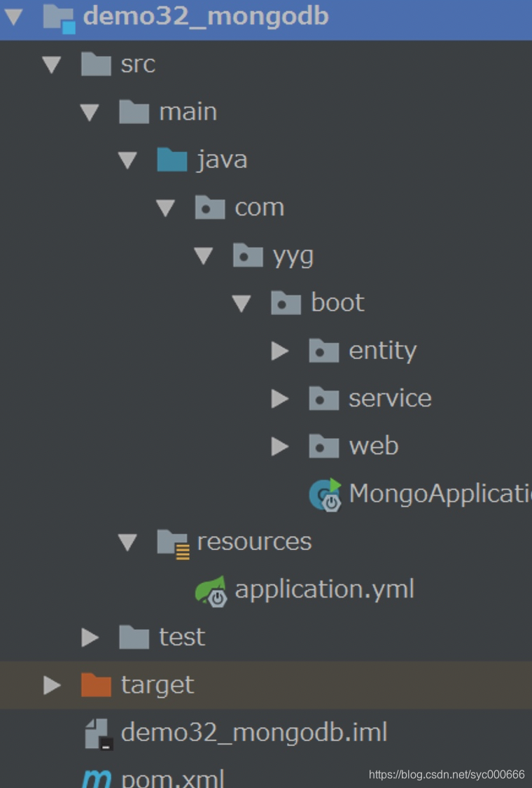Select pom.xml in the project tree

click(x=171, y=777)
